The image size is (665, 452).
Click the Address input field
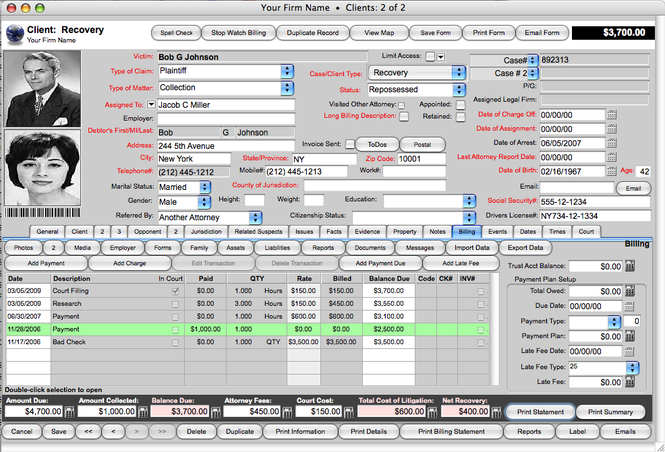click(226, 146)
